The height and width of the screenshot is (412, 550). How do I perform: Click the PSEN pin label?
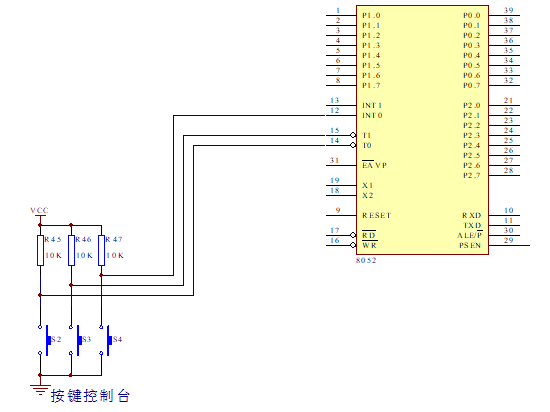click(470, 245)
